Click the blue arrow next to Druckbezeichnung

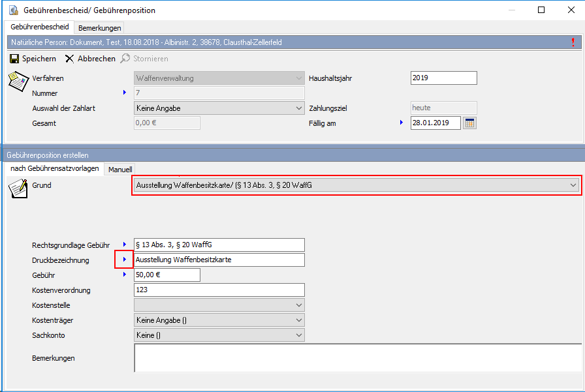coord(124,260)
